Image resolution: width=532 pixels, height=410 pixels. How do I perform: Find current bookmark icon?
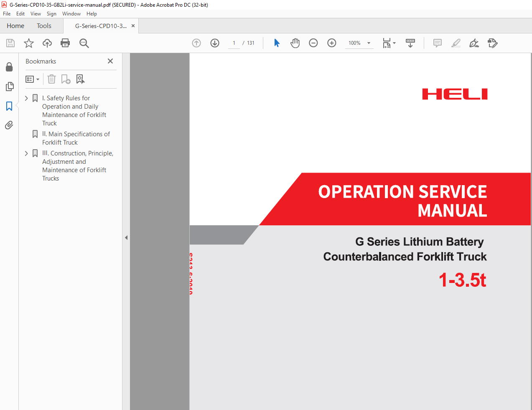point(80,79)
